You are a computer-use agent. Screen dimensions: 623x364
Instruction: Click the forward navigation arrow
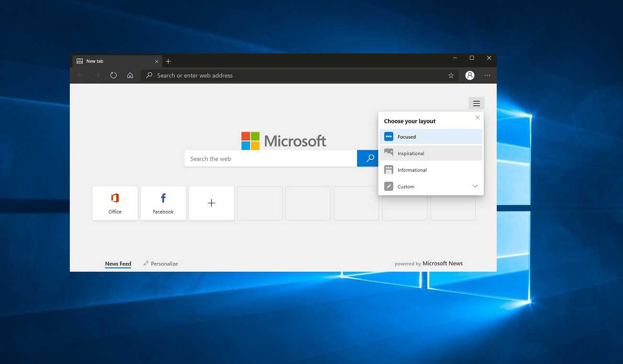tap(97, 75)
